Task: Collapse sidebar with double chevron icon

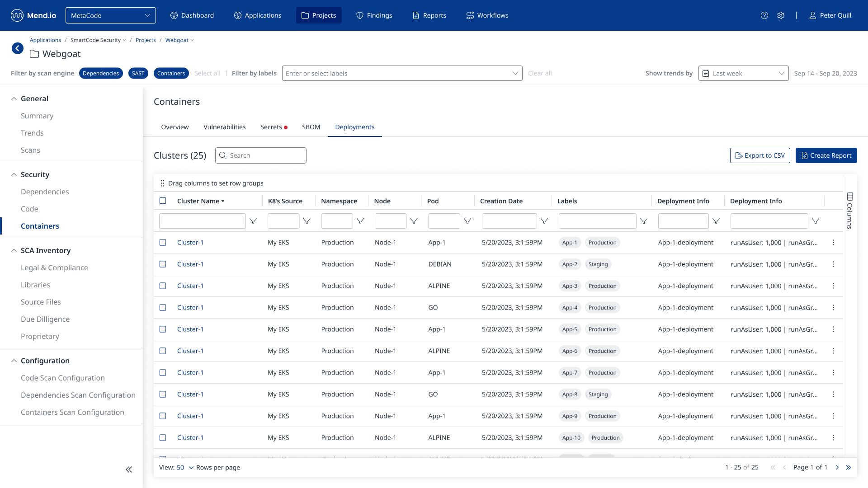Action: click(129, 469)
